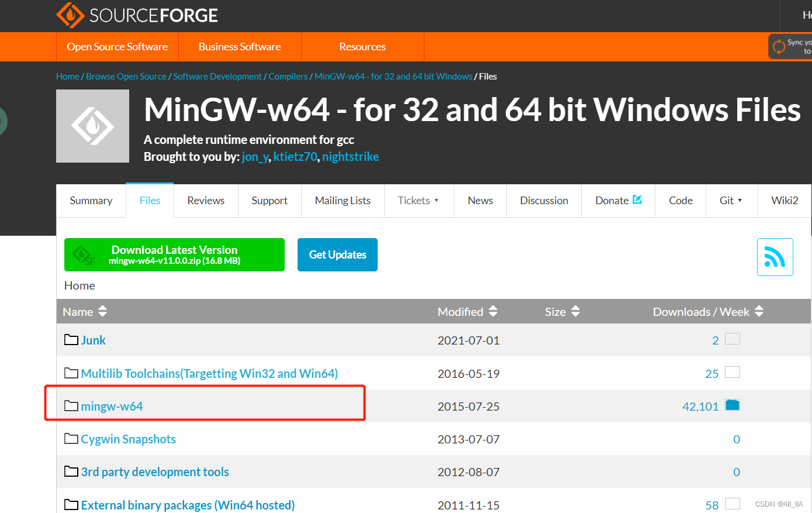Open the Cygwin Snapshots folder link
This screenshot has height=513, width=812.
click(128, 439)
